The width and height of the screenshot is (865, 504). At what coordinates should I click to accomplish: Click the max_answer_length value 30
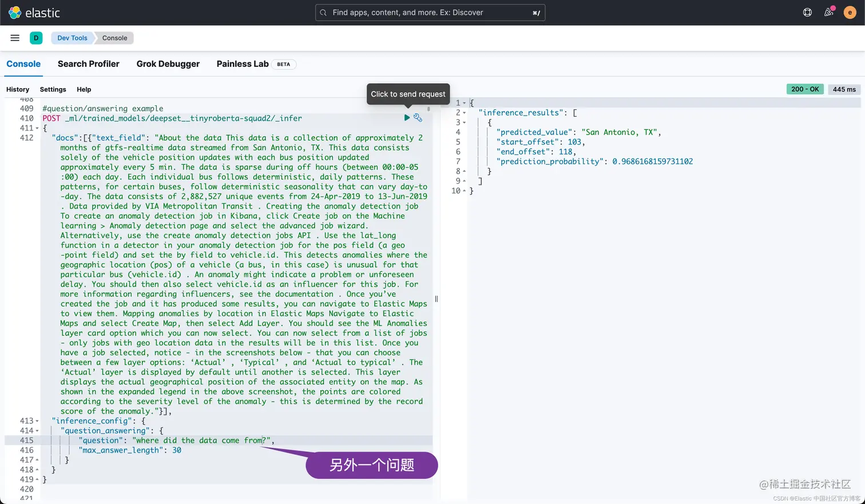tap(177, 450)
